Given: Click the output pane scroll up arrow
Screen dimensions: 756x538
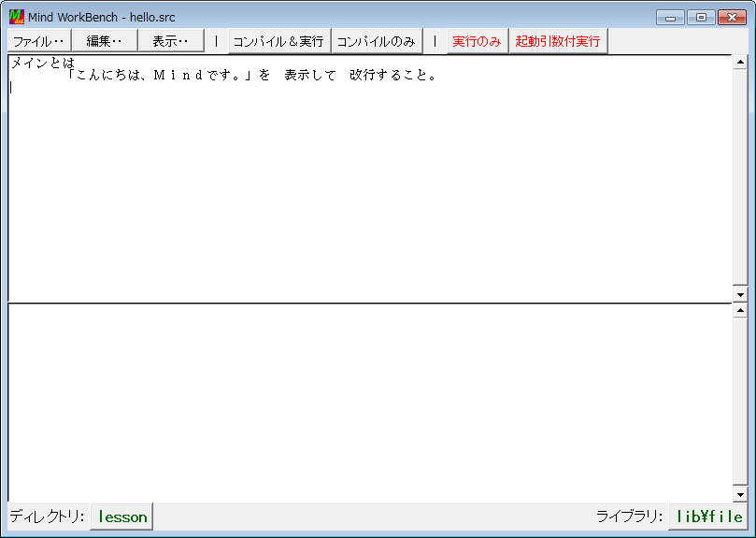Looking at the screenshot, I should pos(740,310).
